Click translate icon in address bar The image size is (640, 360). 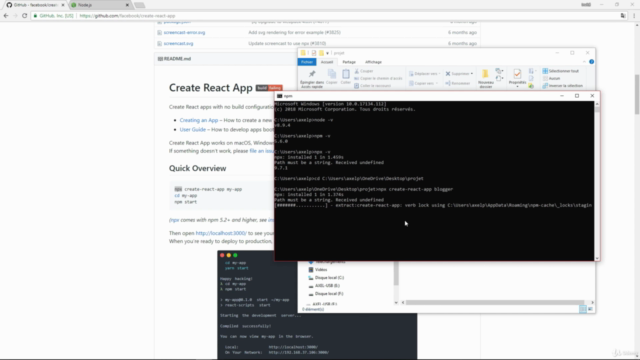[623, 16]
